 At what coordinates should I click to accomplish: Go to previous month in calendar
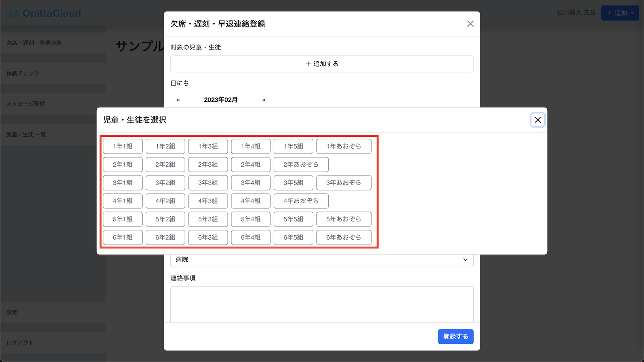[x=178, y=100]
